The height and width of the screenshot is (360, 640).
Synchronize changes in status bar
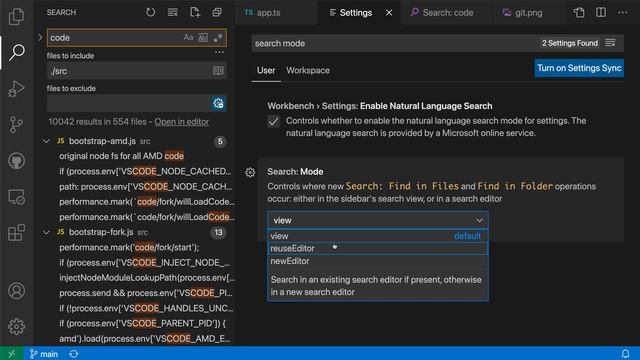[x=73, y=354]
